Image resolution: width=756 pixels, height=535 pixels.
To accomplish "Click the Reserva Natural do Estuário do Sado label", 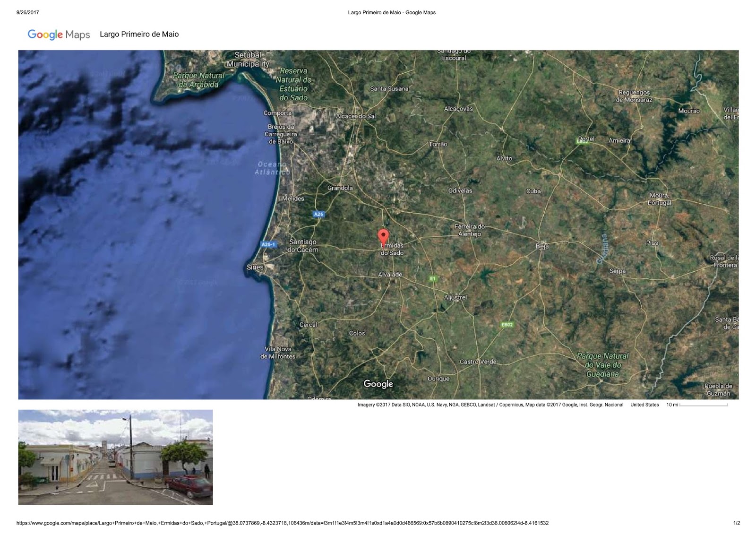I will pos(293,84).
